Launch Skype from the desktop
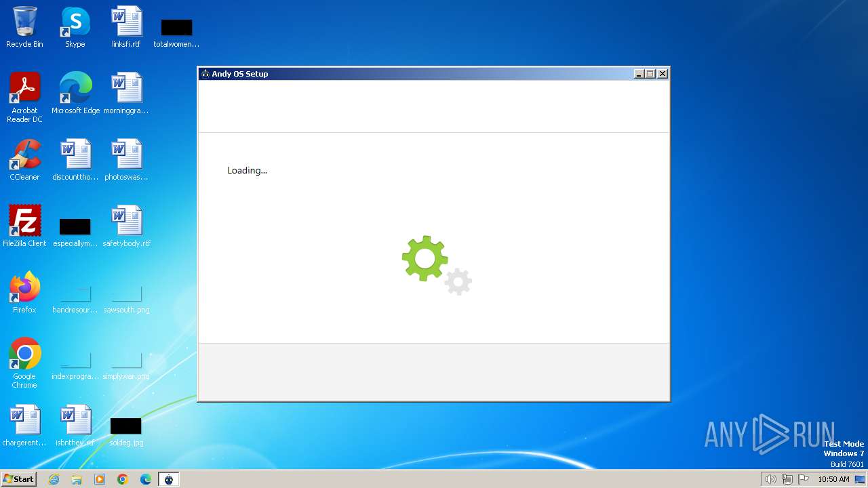 click(x=75, y=27)
